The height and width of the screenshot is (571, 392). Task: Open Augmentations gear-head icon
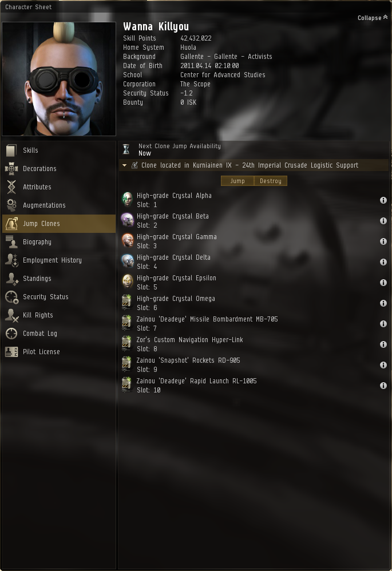tap(11, 205)
